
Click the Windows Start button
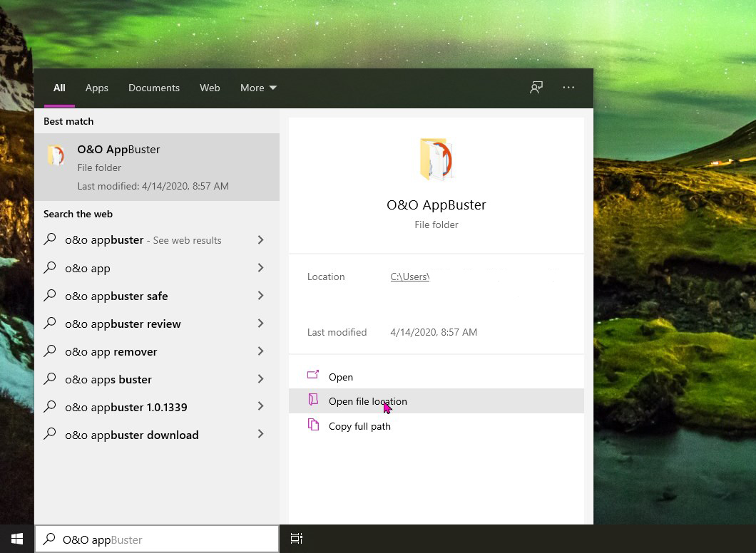pyautogui.click(x=17, y=539)
